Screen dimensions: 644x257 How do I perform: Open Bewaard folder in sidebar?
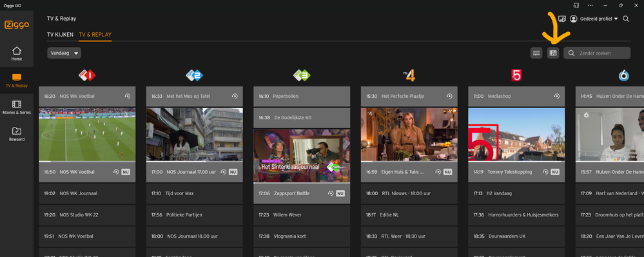(16, 134)
